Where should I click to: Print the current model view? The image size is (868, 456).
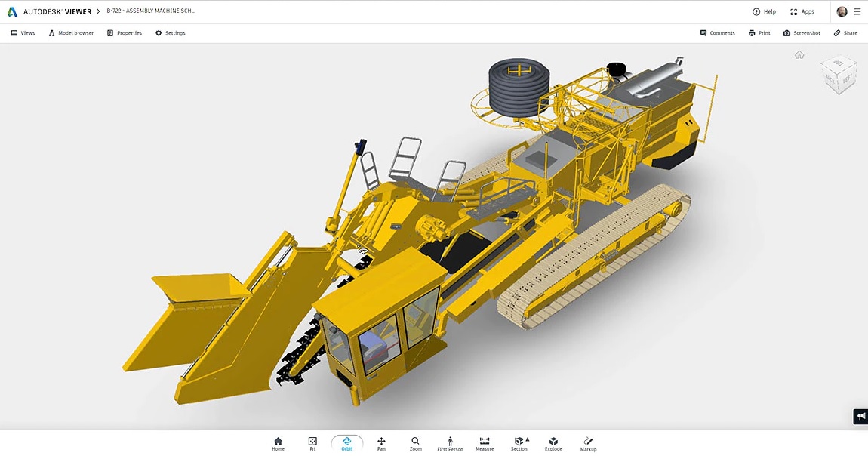759,33
